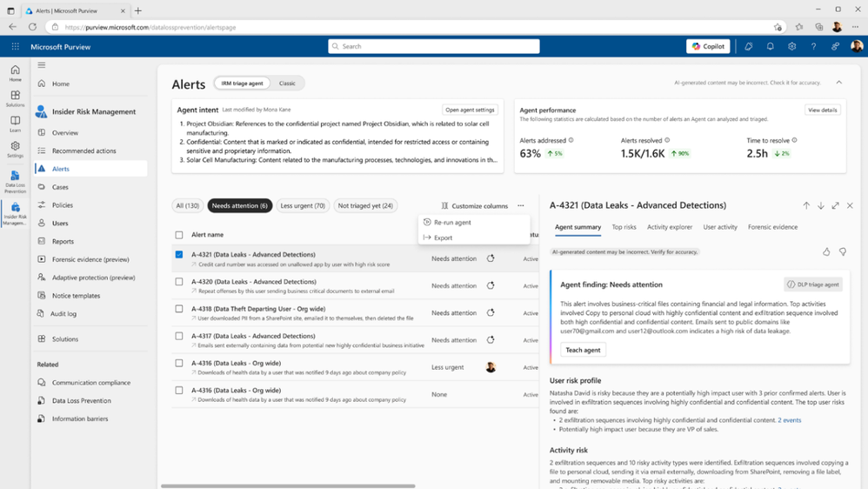Navigate to next alert with down arrow

tap(821, 205)
